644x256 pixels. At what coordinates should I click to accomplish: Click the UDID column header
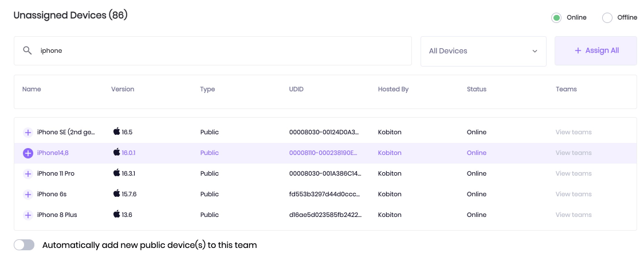[296, 89]
